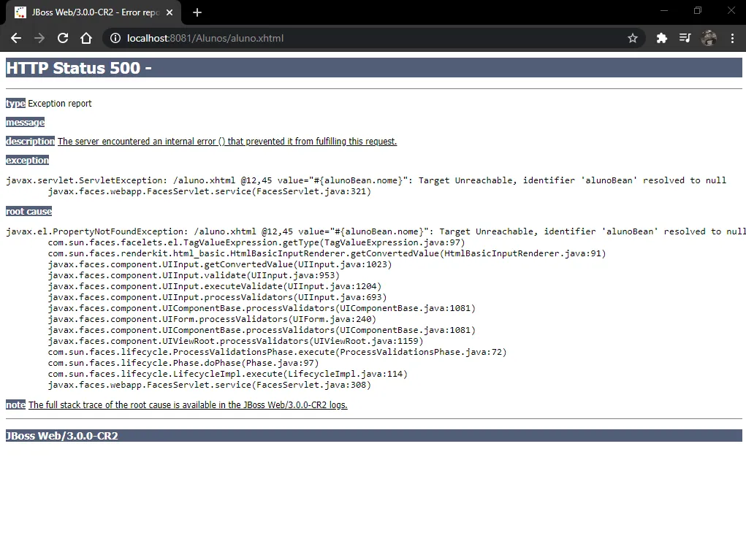
Task: Click the 'root cause' label
Action: click(x=29, y=211)
